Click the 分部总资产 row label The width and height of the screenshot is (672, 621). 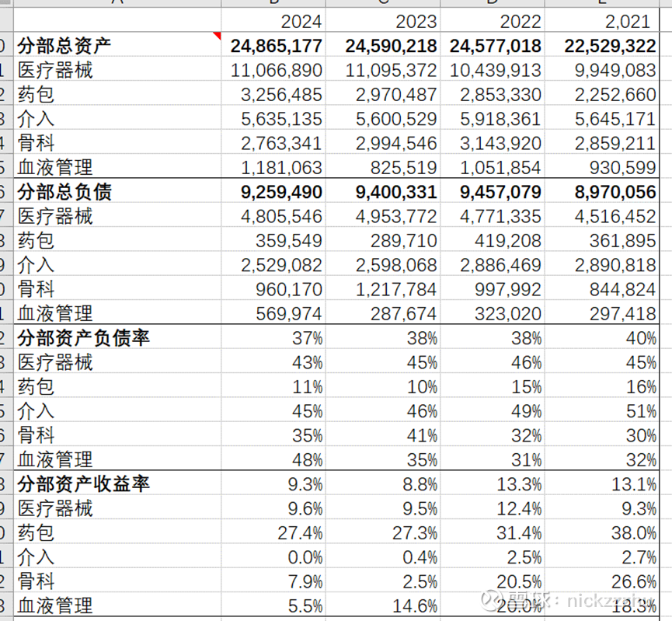[x=64, y=45]
